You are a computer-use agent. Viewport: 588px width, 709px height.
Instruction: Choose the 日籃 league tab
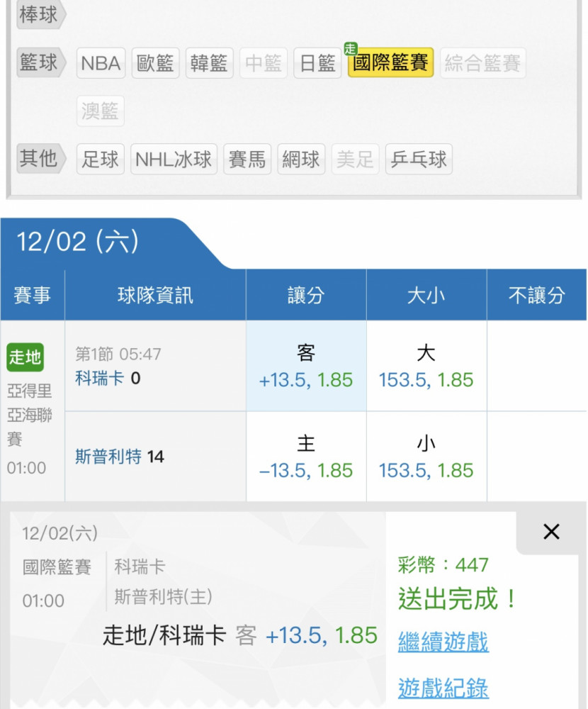coord(317,63)
